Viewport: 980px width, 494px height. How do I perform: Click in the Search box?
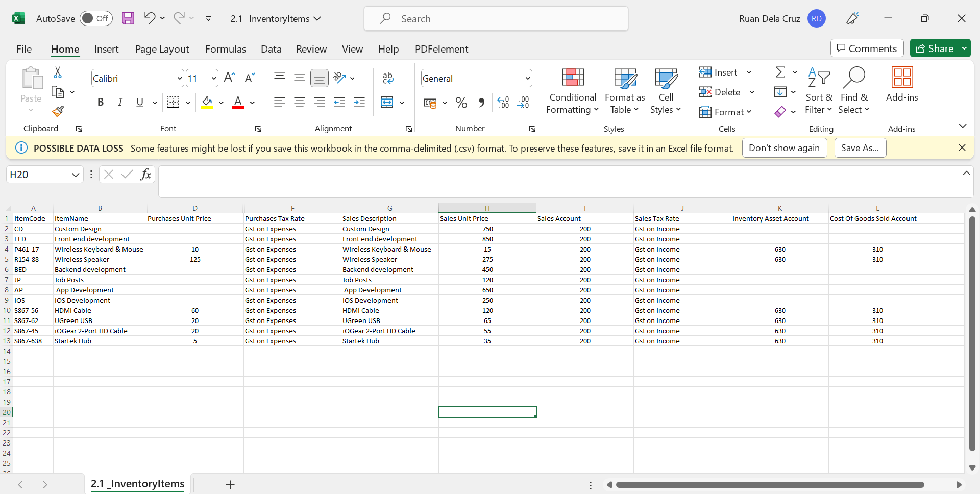click(496, 19)
